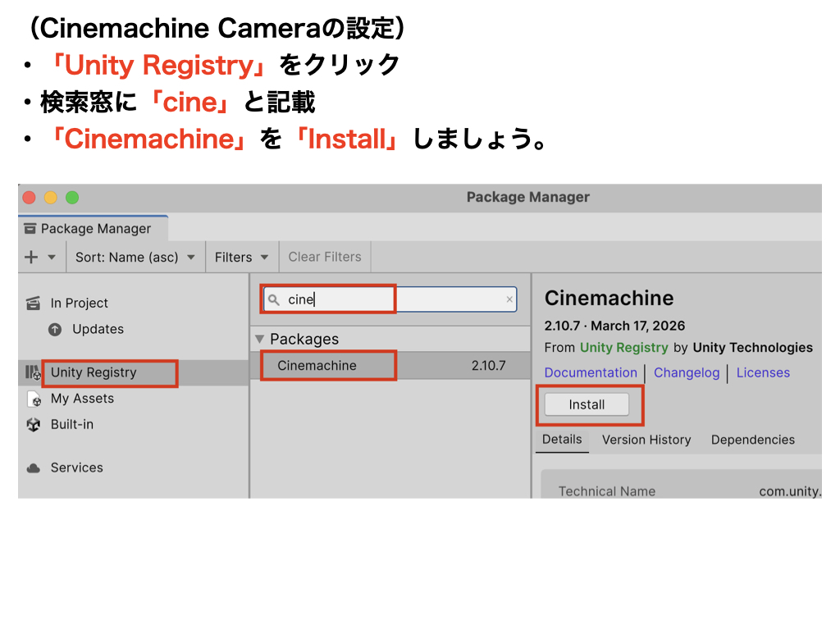This screenshot has width=840, height=630.
Task: Click the Clear Filters button
Action: pyautogui.click(x=325, y=257)
